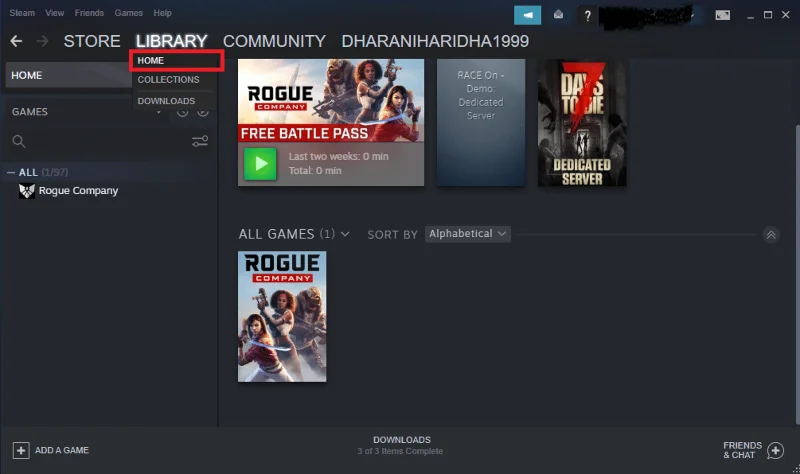Screen dimensions: 800x474
Task: Click FRIENDS & CHAT text
Action: point(742,450)
